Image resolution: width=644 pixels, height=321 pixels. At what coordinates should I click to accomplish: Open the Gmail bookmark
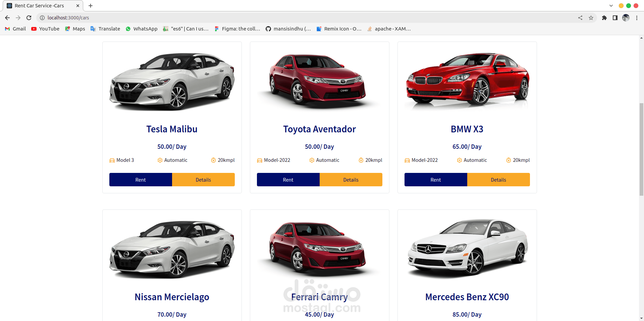(x=15, y=29)
